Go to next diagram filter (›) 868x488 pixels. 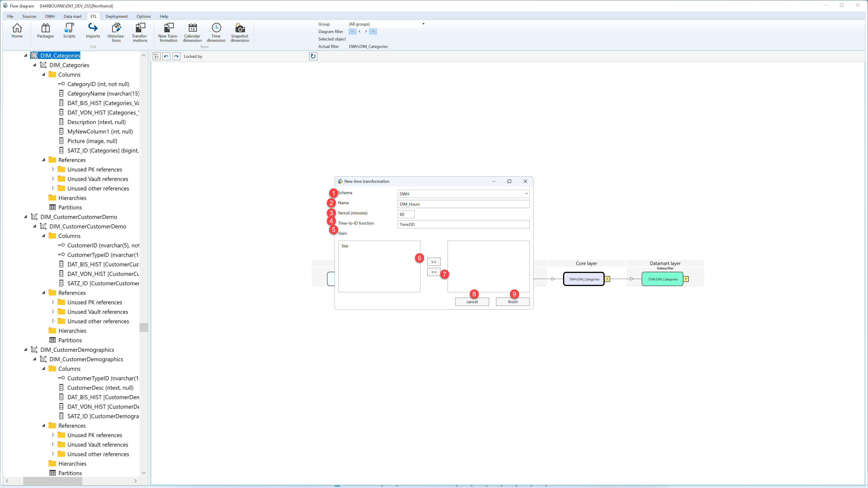366,31
